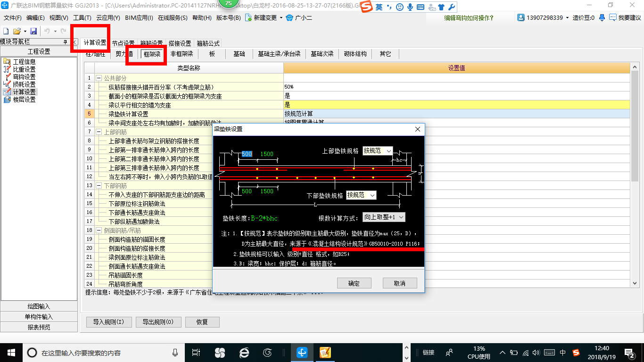The width and height of the screenshot is (644, 362).
Task: Collapse the 侧面钢筋/吊筋 group
Action: point(99,230)
